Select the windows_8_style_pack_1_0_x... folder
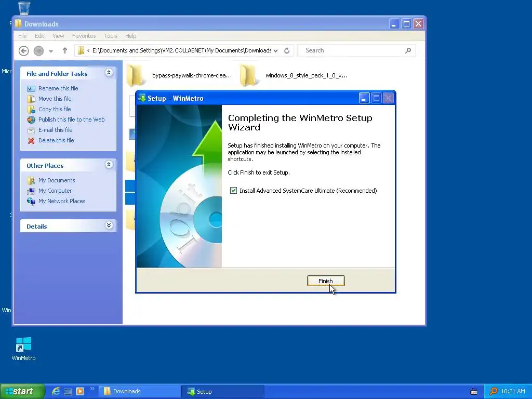Viewport: 532px width, 399px height. click(x=294, y=75)
